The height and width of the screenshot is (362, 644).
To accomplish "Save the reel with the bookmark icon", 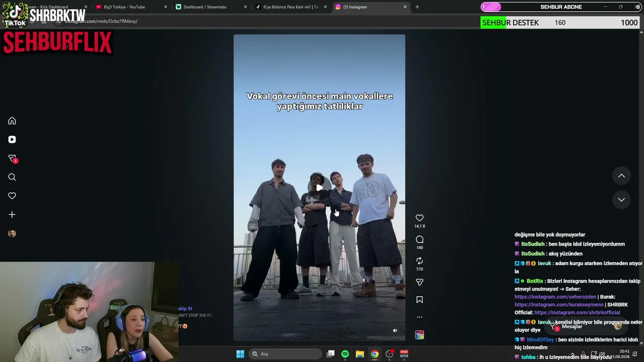I will [x=420, y=300].
